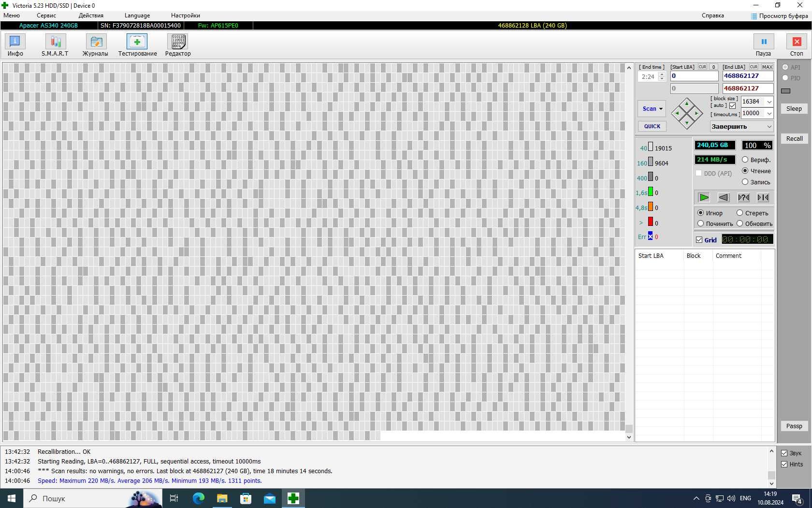
Task: Open the Редактор hex editor
Action: pos(178,45)
